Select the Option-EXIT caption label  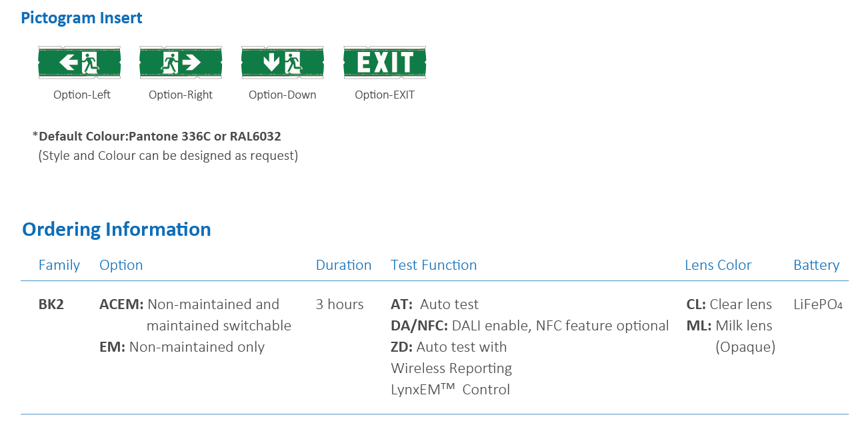[385, 95]
